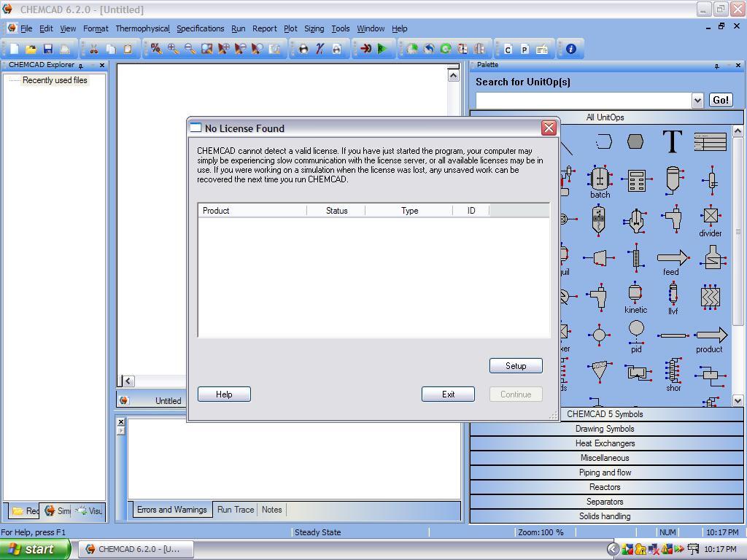
Task: Open the Thermophysical menu
Action: tap(142, 28)
